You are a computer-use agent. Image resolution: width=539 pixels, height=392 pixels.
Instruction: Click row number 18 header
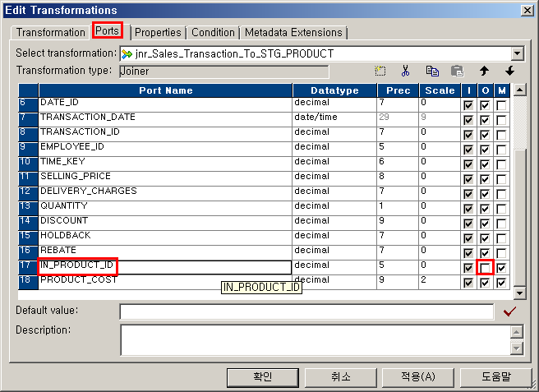point(28,282)
